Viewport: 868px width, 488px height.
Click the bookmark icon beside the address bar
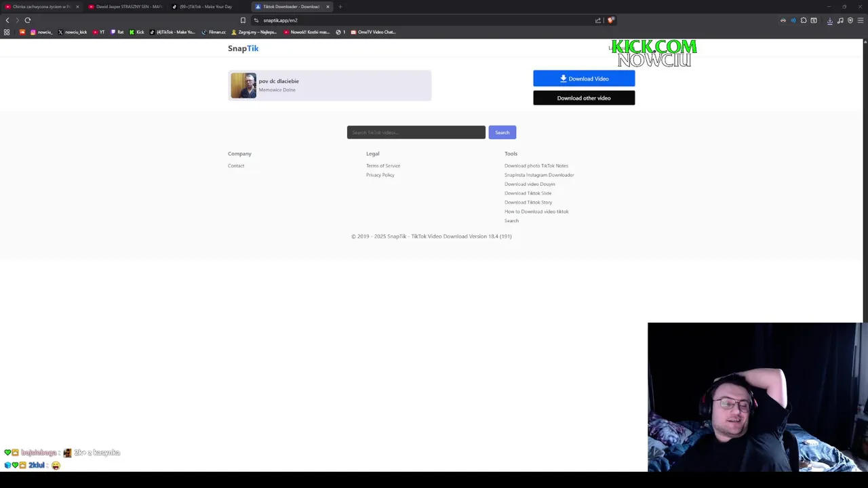(x=243, y=20)
